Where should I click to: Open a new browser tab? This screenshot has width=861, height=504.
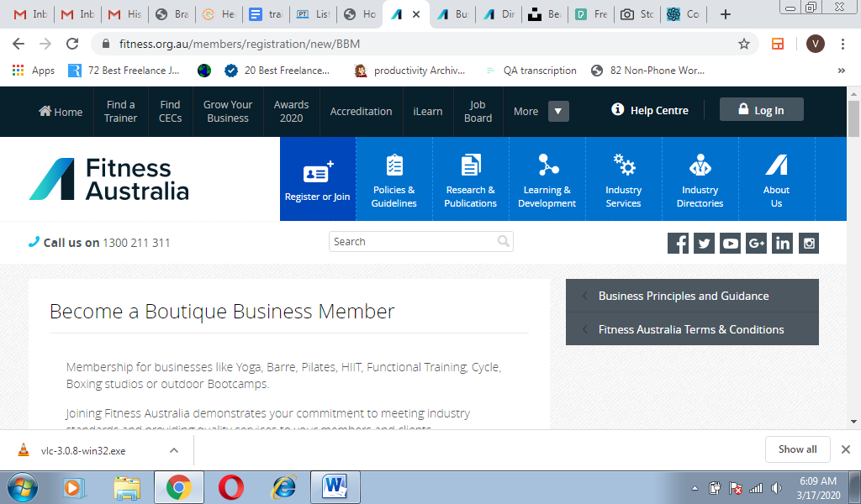pos(726,14)
